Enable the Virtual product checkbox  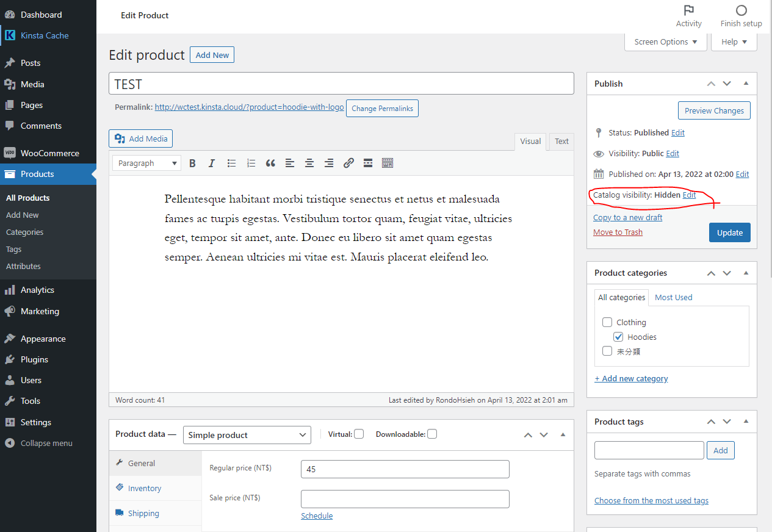359,434
